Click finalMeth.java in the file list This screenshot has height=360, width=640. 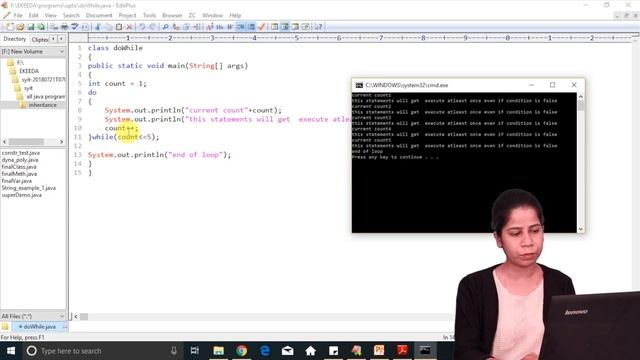(19, 174)
